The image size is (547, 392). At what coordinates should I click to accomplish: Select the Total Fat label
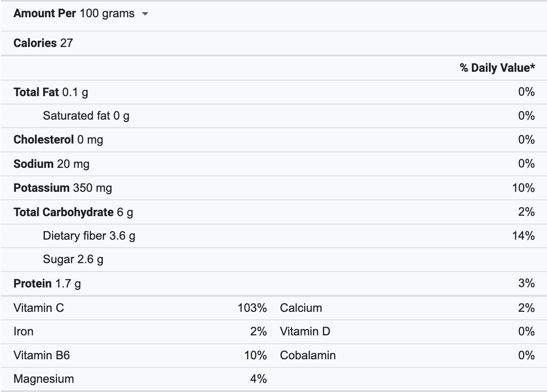36,92
